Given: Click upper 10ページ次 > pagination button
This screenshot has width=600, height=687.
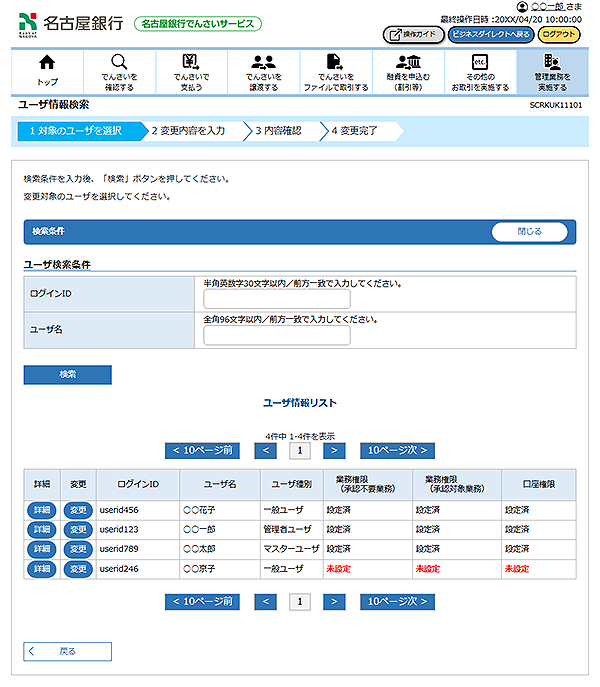Looking at the screenshot, I should (397, 450).
